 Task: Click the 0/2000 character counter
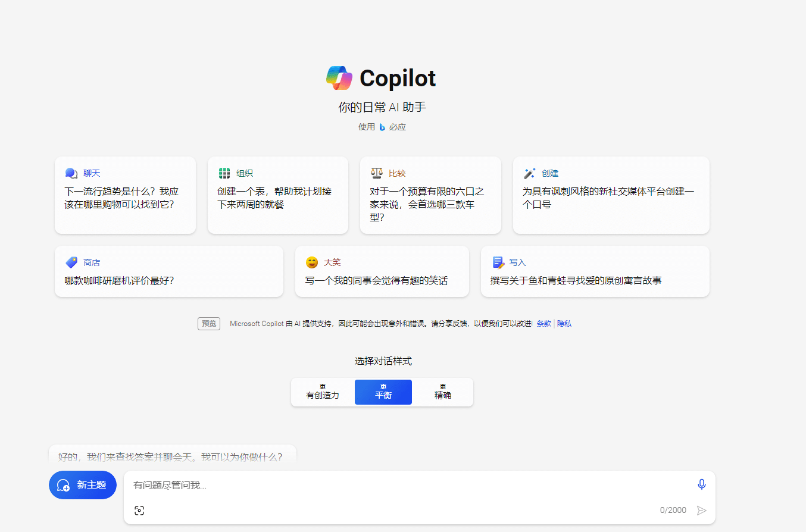coord(673,511)
